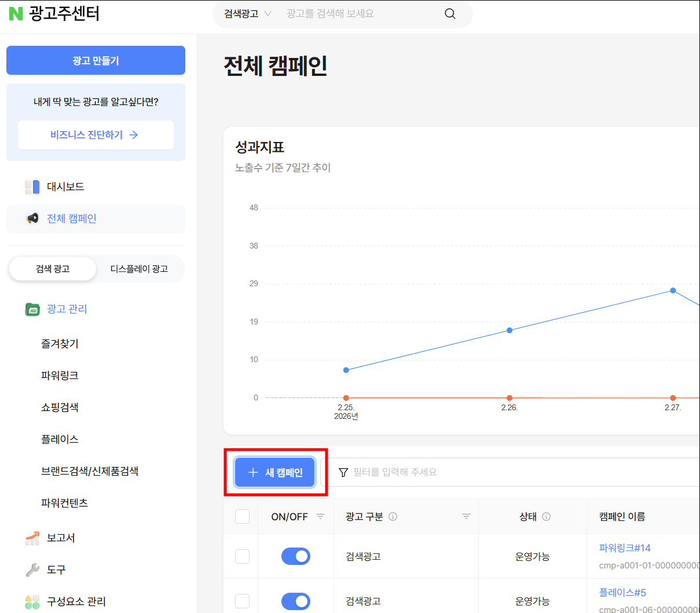Open 즐겨찾기 submenu item
700x613 pixels.
(60, 344)
